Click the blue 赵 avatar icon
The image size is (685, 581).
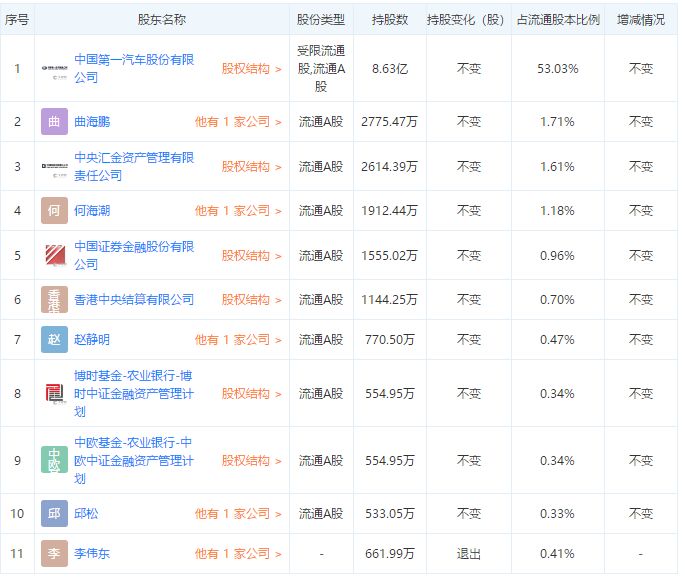(55, 339)
